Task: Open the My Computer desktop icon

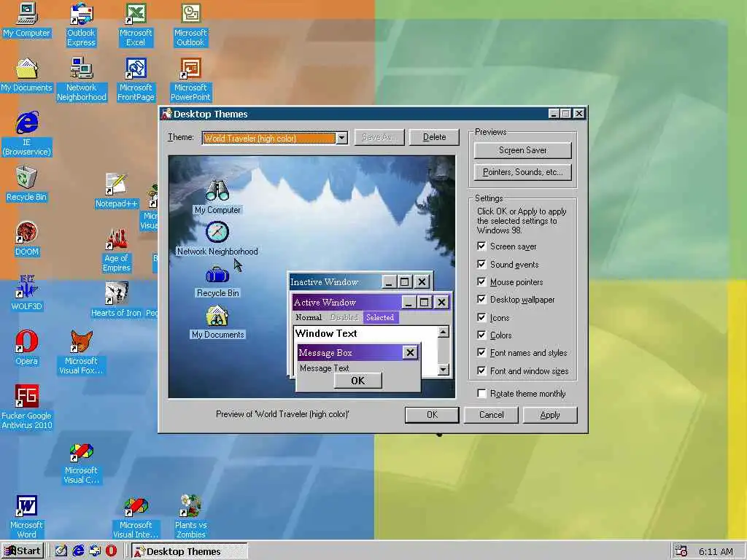Action: click(x=27, y=20)
